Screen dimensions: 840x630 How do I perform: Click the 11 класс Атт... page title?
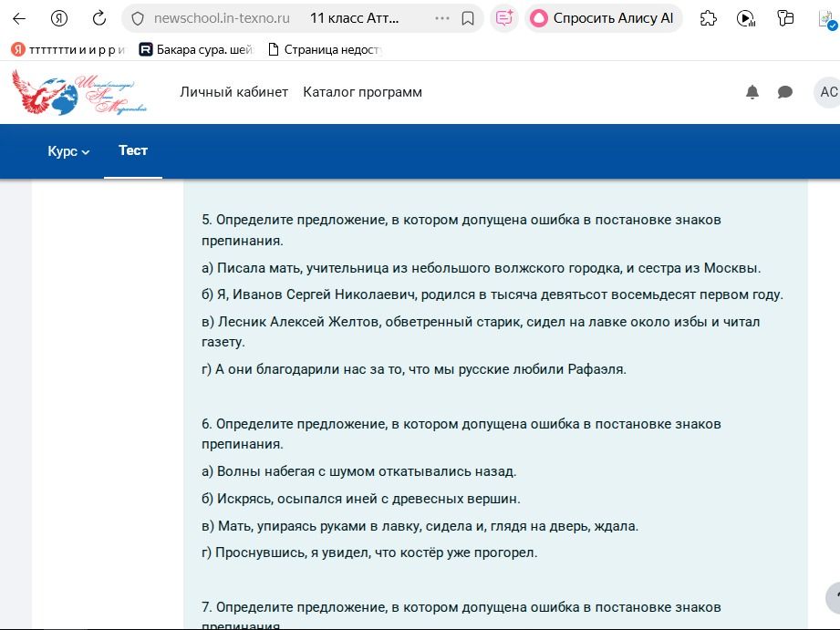[354, 18]
